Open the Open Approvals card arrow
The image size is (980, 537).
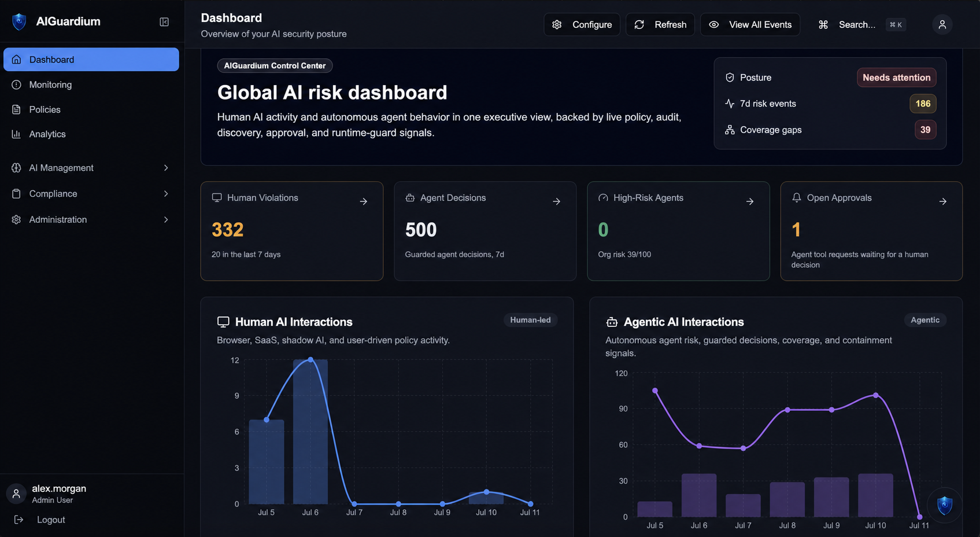pos(943,201)
